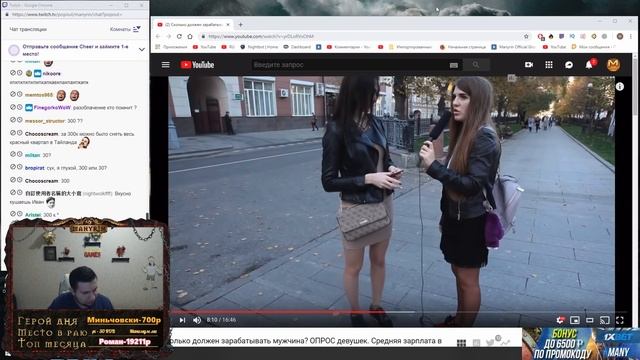Click the Aristel username in chat

[x=33, y=215]
